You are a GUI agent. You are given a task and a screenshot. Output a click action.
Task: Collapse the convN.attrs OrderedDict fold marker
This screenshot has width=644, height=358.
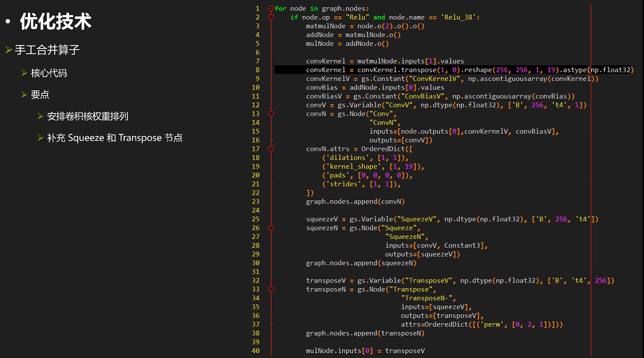click(271, 149)
